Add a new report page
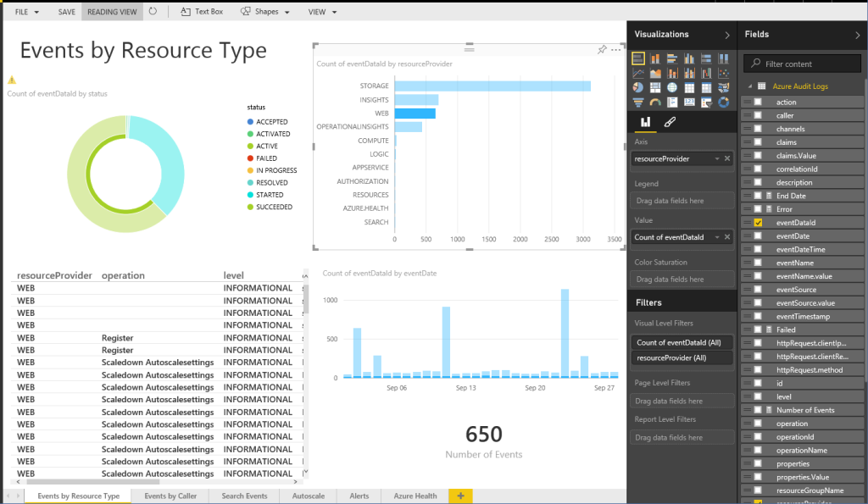868x504 pixels. (x=460, y=496)
